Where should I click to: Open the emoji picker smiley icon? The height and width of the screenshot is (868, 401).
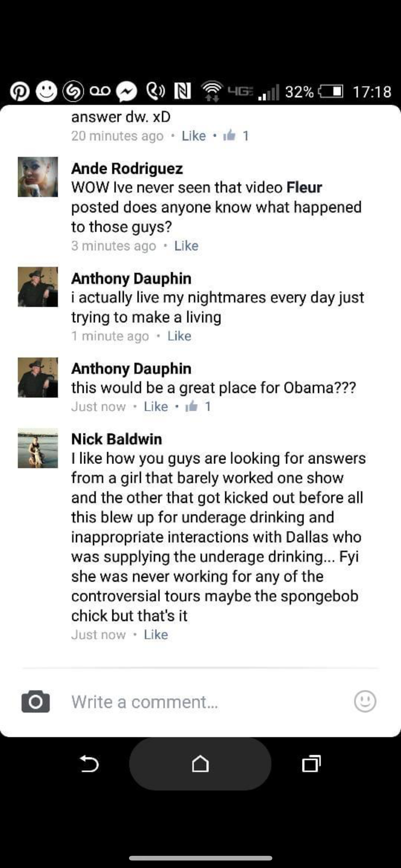(x=365, y=701)
